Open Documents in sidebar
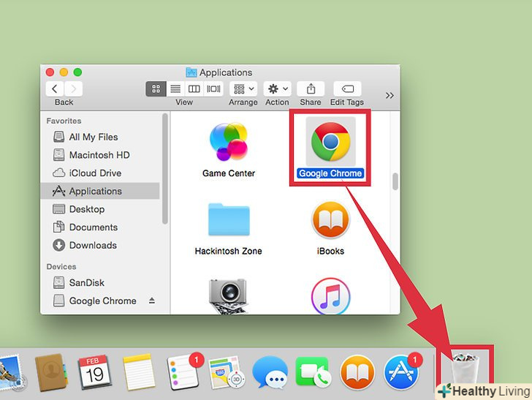 [100, 227]
